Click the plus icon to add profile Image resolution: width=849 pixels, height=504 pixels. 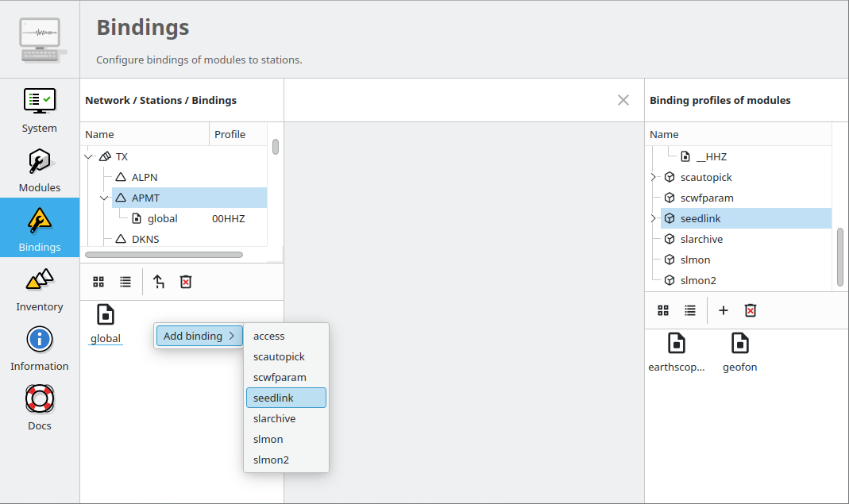[724, 310]
